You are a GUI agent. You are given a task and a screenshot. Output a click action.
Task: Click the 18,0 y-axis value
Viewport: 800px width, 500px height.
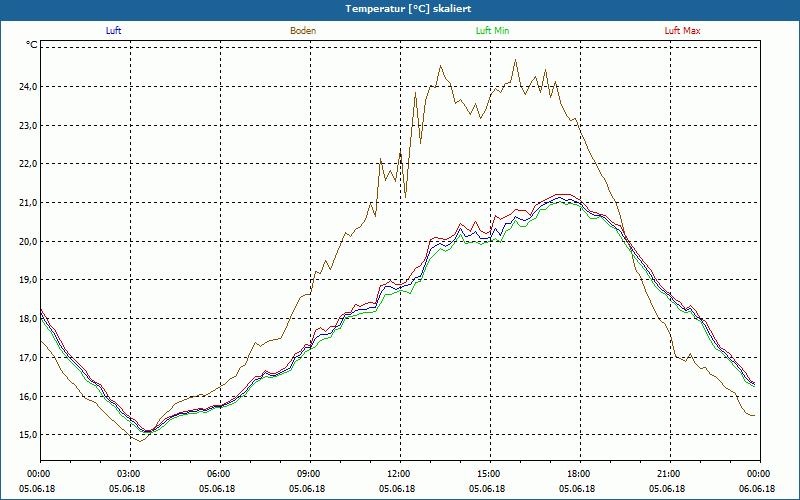(x=29, y=319)
